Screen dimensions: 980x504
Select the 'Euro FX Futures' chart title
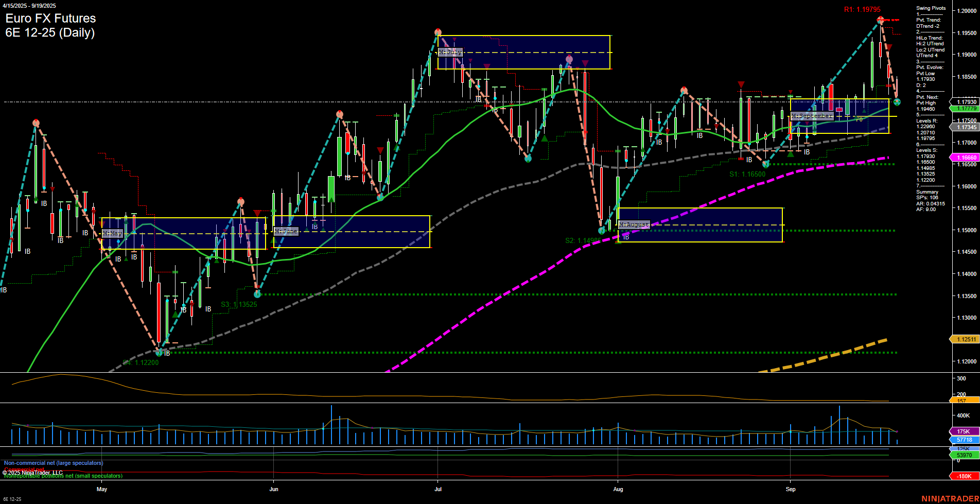pyautogui.click(x=50, y=19)
